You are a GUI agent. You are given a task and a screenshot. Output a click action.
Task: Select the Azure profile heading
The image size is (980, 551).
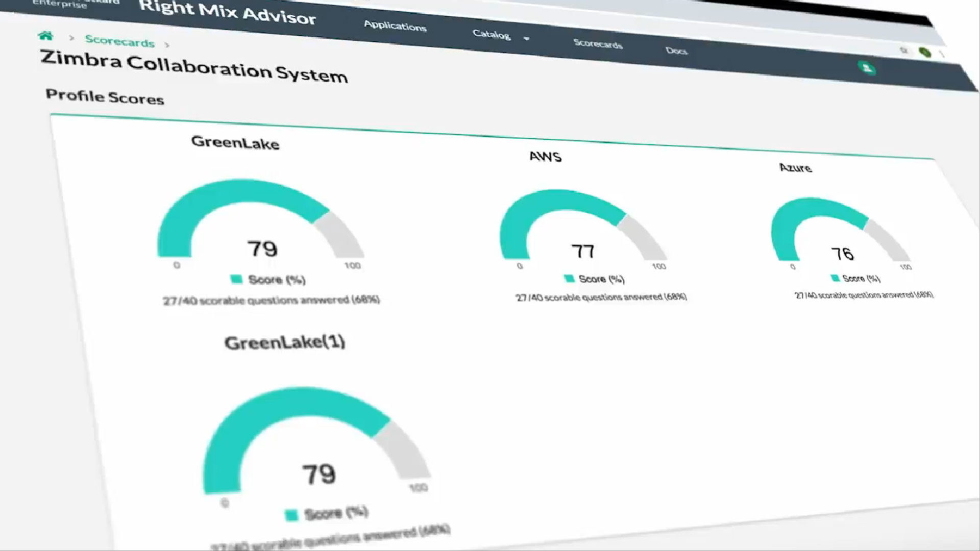pyautogui.click(x=795, y=167)
